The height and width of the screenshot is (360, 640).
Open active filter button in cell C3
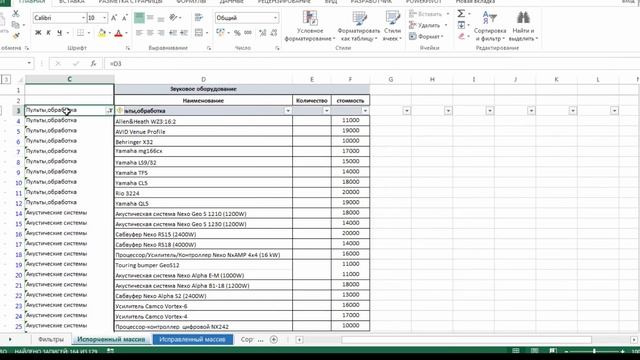coord(109,111)
